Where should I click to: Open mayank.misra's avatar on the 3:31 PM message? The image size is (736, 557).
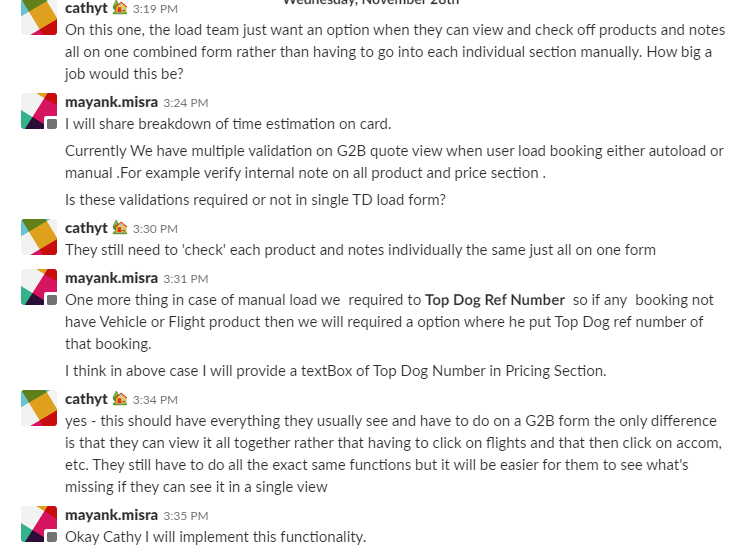(39, 287)
